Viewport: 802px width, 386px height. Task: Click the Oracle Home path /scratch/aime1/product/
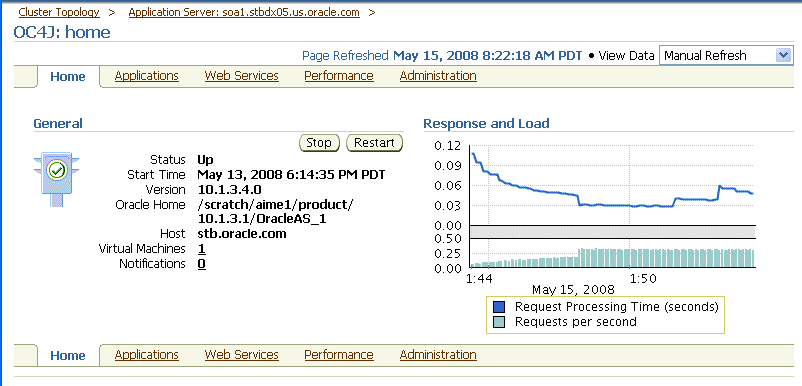pos(275,205)
